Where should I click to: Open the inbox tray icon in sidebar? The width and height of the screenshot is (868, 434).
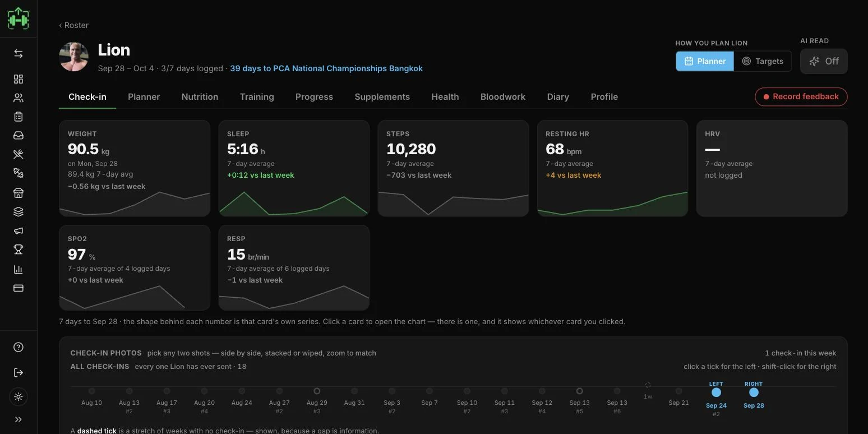[19, 136]
